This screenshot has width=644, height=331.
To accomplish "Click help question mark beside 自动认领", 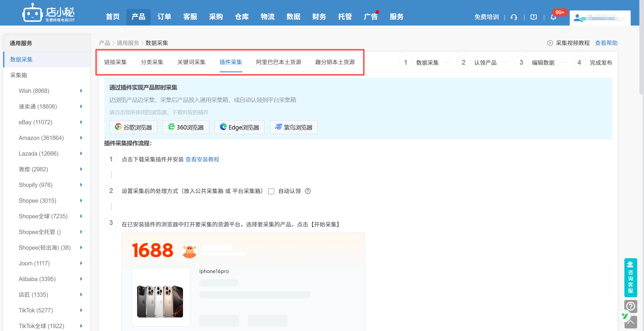I will (x=308, y=191).
